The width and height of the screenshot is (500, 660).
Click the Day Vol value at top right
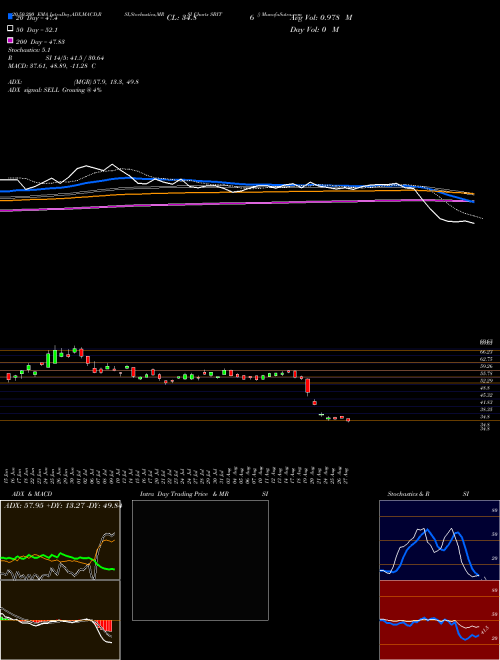314,29
